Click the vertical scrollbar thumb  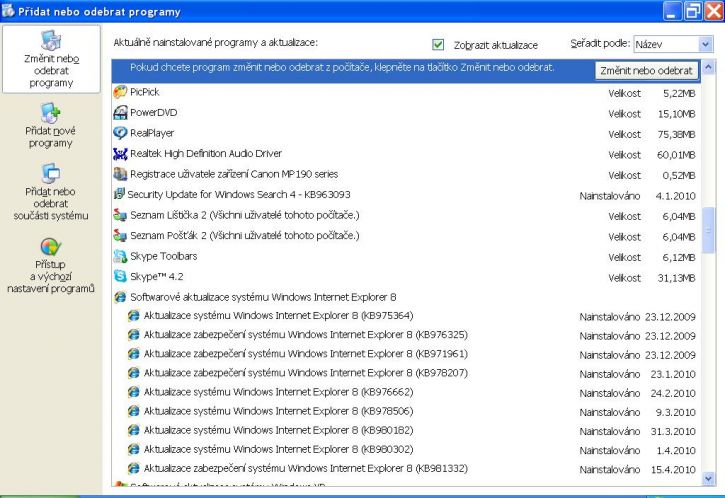[x=708, y=230]
